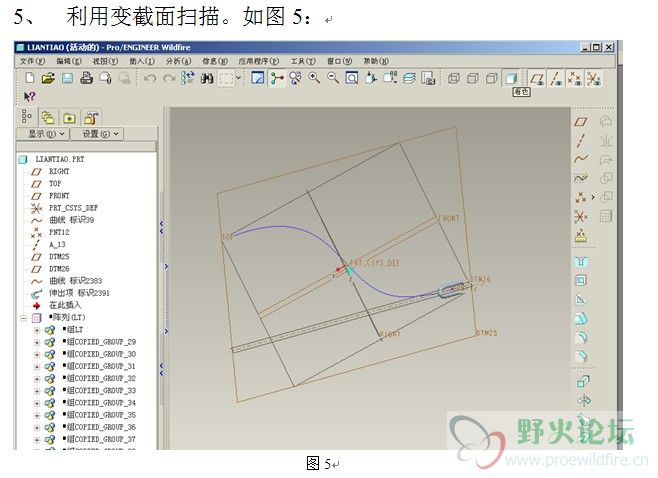Click the New file icon

click(30, 78)
